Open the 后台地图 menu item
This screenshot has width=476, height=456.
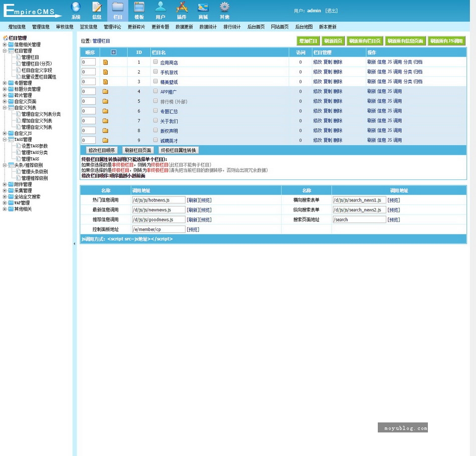coord(304,27)
